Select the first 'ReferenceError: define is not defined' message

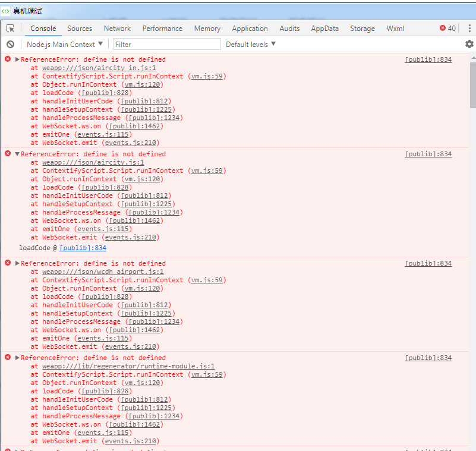point(93,59)
